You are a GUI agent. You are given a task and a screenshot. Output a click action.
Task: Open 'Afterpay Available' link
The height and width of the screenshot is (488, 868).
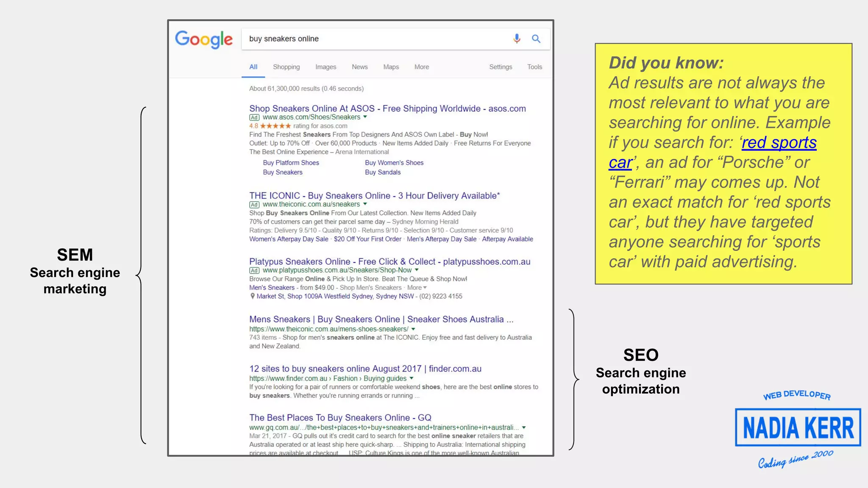[507, 239]
